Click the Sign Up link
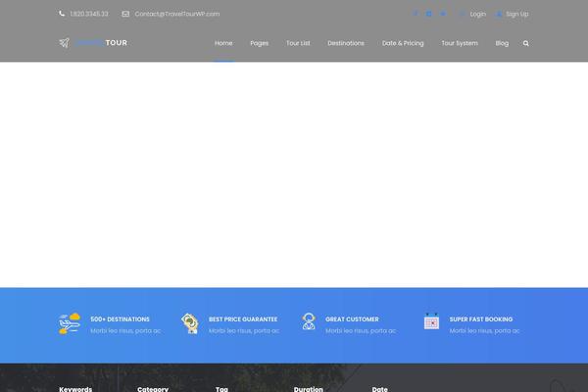588x392 pixels. 516,14
